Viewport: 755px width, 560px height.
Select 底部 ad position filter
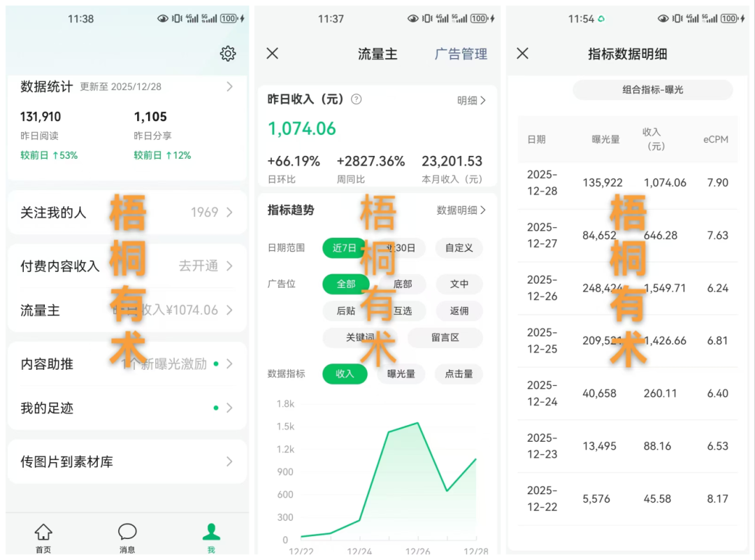(x=403, y=284)
